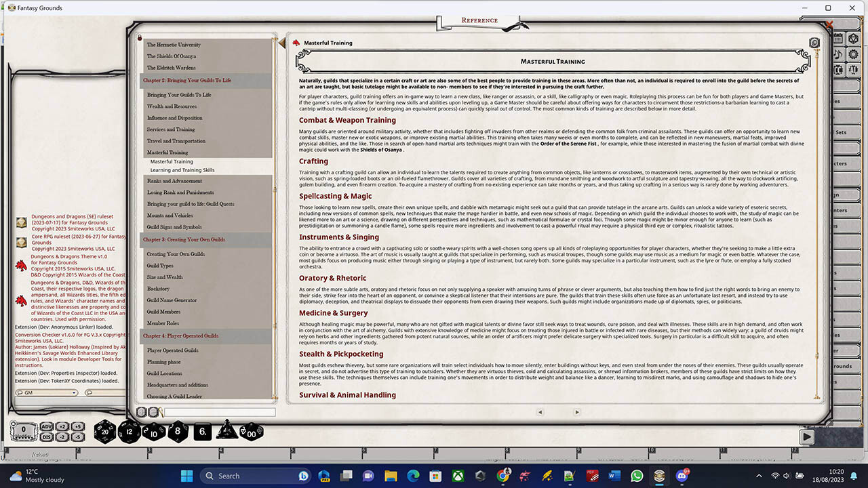
Task: Roll the d100 percentile dice
Action: pyautogui.click(x=252, y=431)
